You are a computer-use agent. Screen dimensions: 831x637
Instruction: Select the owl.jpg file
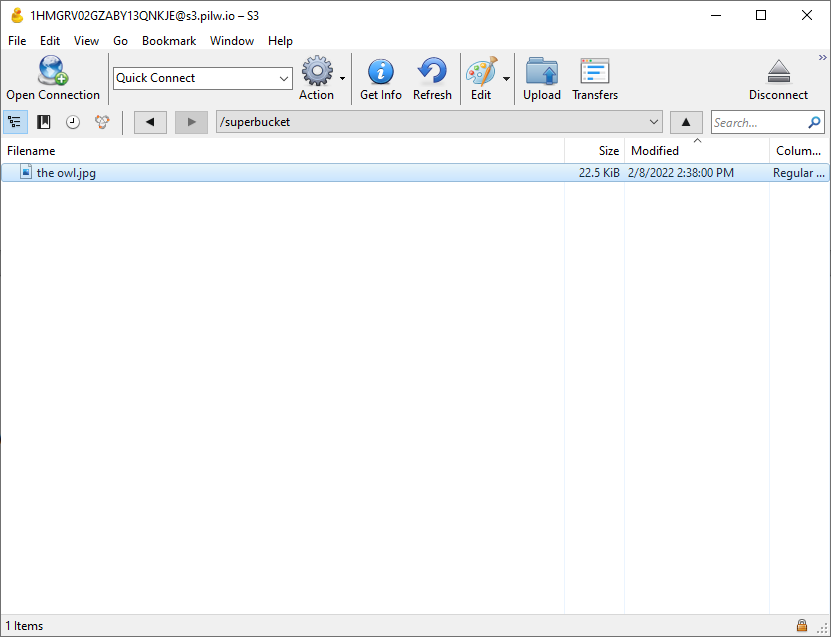pyautogui.click(x=415, y=173)
